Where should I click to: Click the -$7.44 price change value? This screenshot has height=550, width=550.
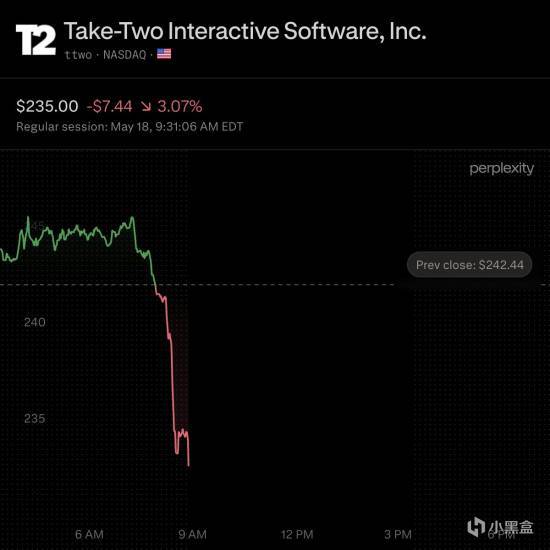point(109,106)
